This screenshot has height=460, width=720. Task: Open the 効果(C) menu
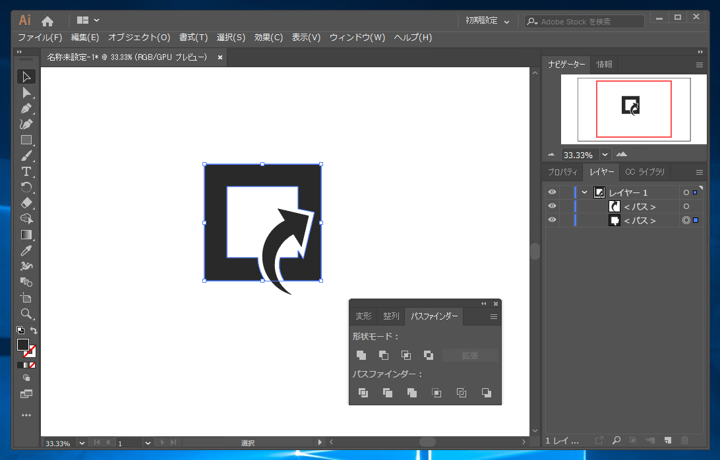pos(269,38)
